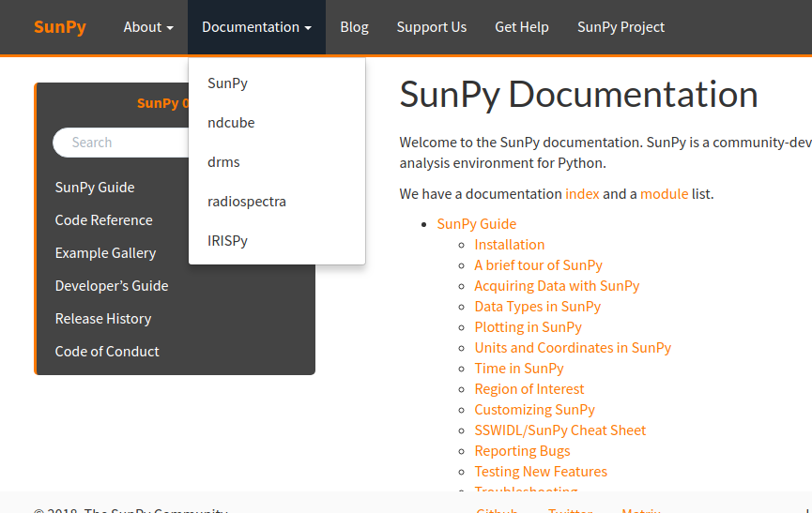
Task: Expand the About dropdown menu
Action: (148, 27)
